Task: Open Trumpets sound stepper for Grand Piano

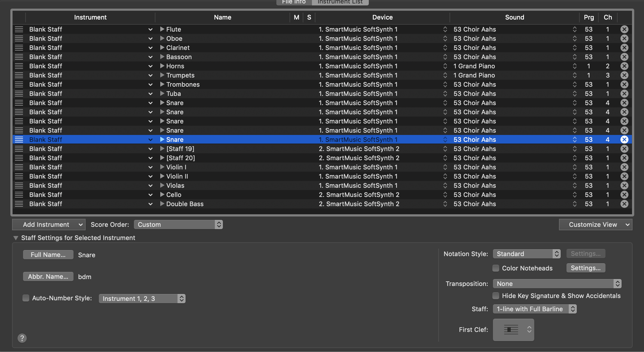Action: coord(574,75)
